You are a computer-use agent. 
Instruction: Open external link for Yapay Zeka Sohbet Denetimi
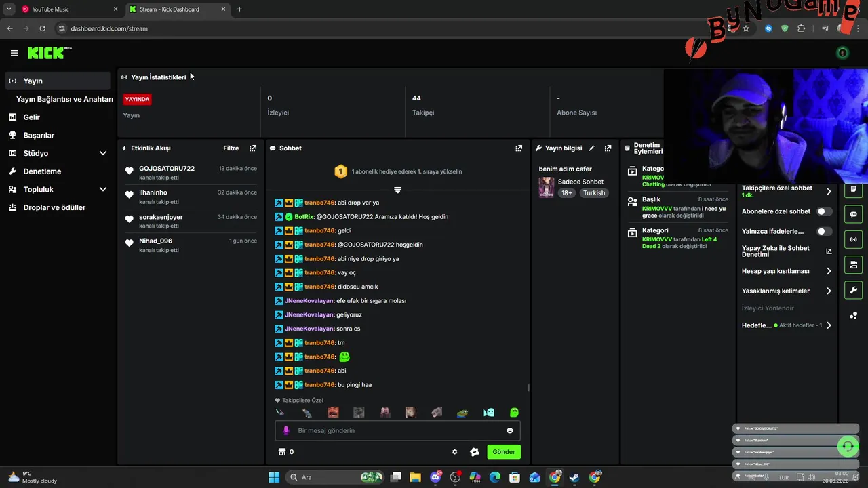pos(829,251)
